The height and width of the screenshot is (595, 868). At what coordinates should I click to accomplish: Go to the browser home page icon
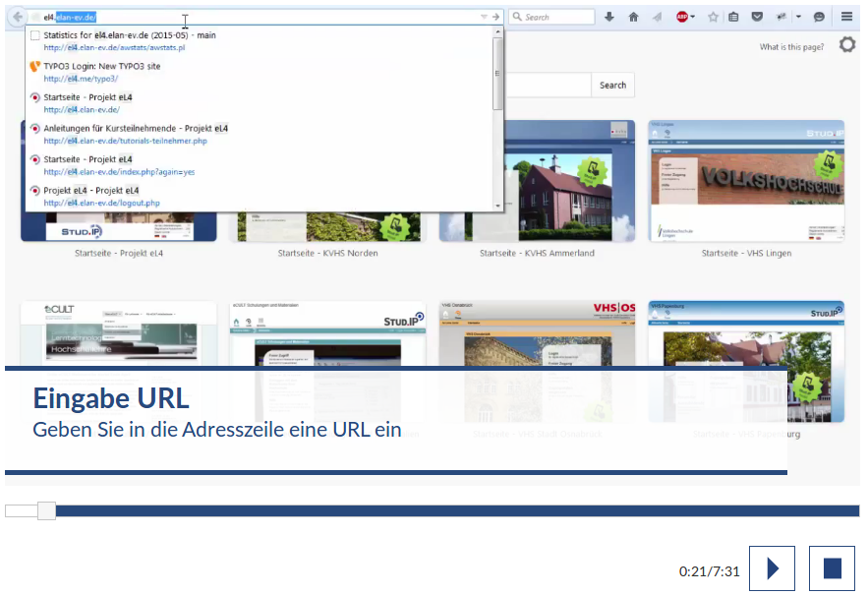633,17
